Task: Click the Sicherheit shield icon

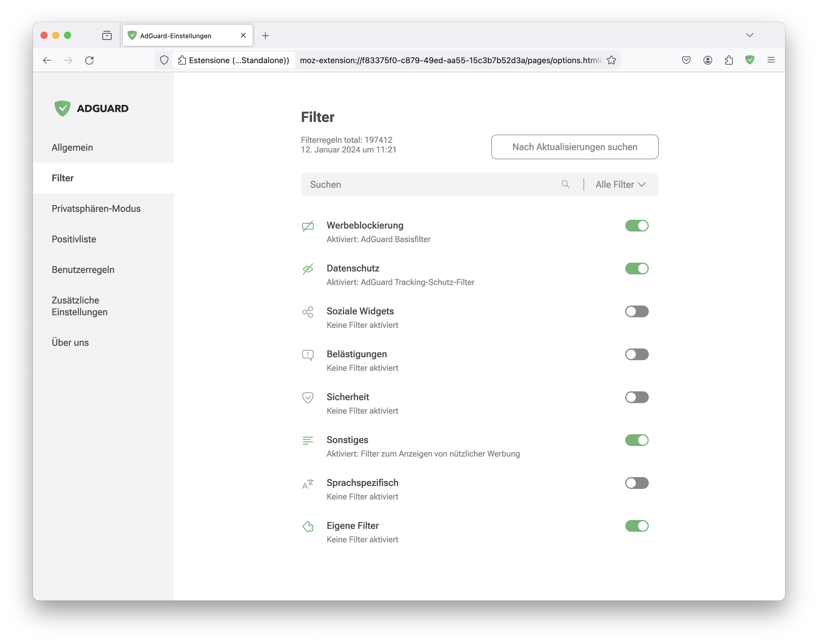Action: 308,398
